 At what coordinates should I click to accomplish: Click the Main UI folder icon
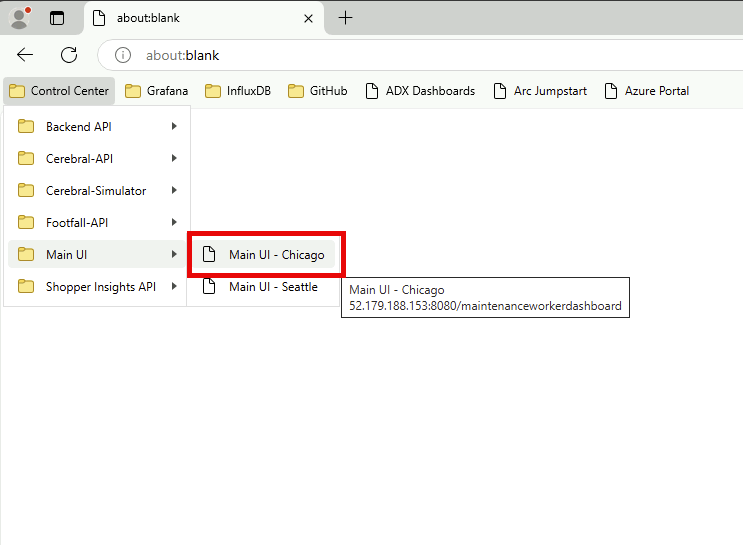click(x=26, y=254)
